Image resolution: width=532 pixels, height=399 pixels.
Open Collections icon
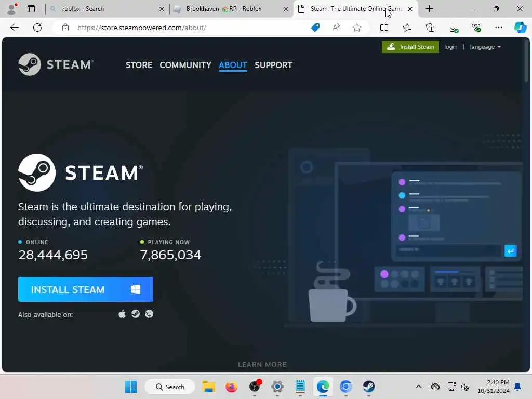(430, 28)
